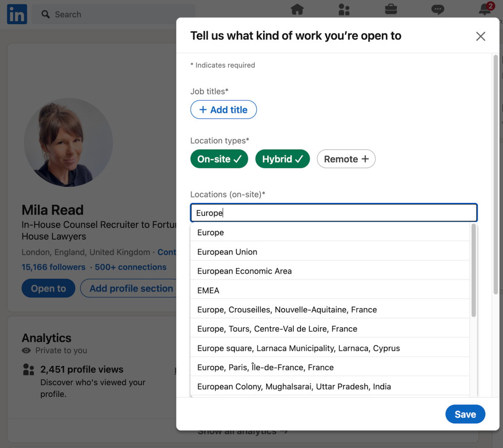Deselect the On-site location type
This screenshot has width=503, height=448.
click(x=219, y=159)
